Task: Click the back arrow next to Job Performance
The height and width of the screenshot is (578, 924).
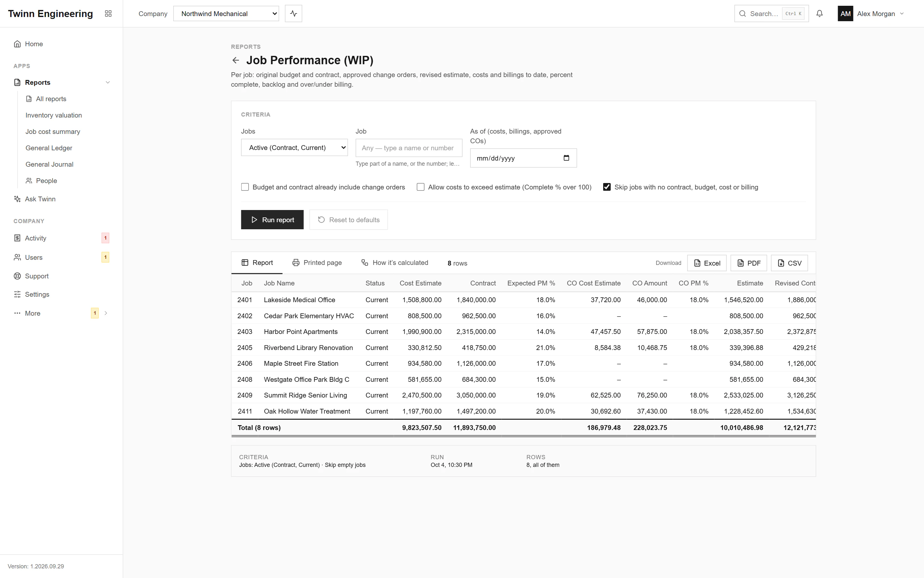Action: click(x=235, y=60)
